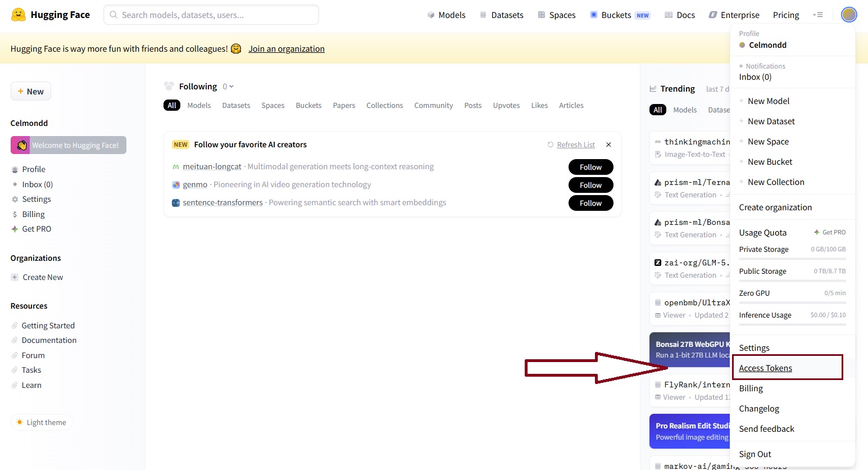Viewport: 868px width, 470px height.
Task: Open Changelog in the profile menu
Action: pyautogui.click(x=759, y=409)
